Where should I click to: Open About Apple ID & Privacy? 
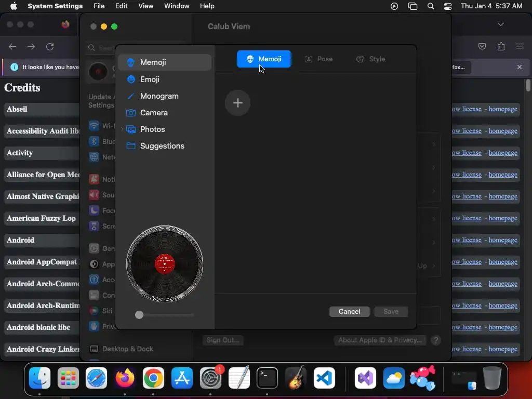380,340
